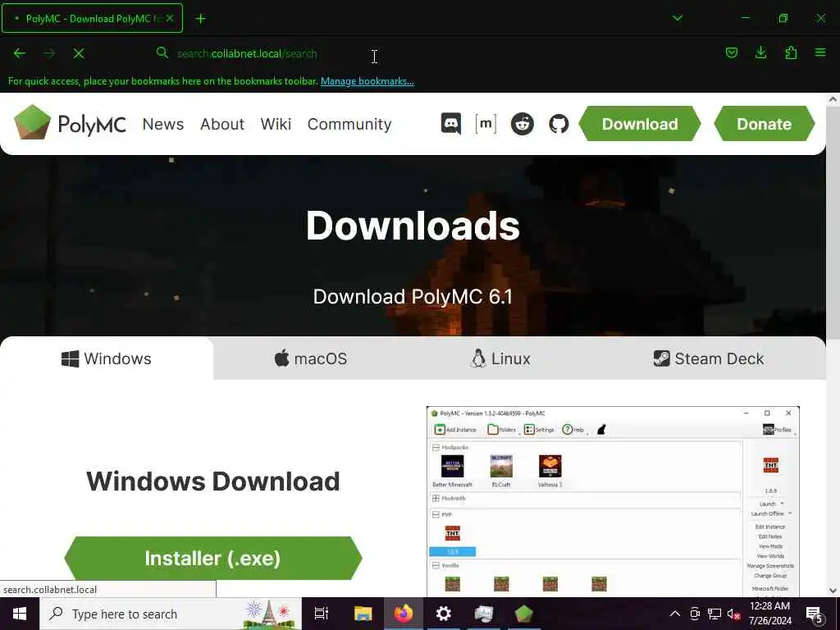The image size is (840, 630).
Task: Open the PolyMC Discord link icon
Action: coord(450,124)
